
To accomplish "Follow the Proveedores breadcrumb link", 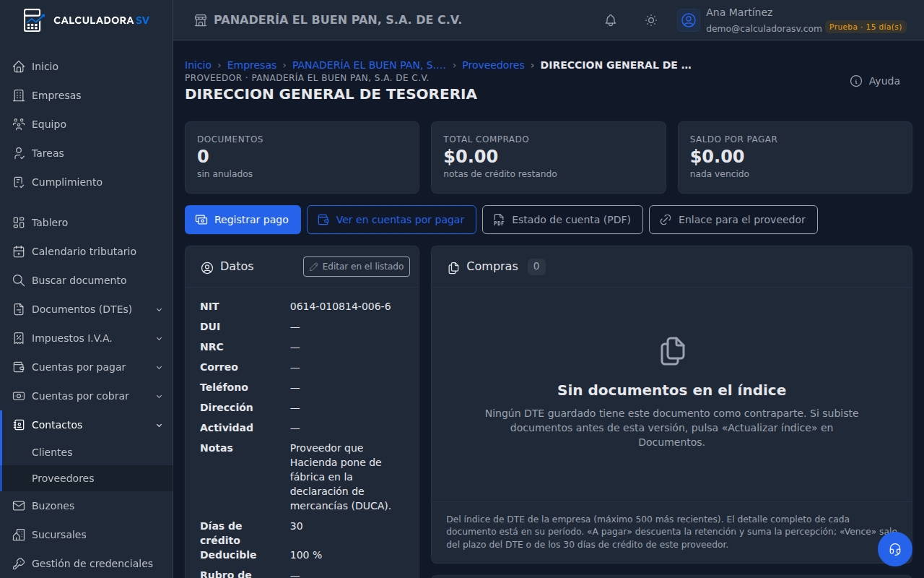I will click(x=493, y=65).
